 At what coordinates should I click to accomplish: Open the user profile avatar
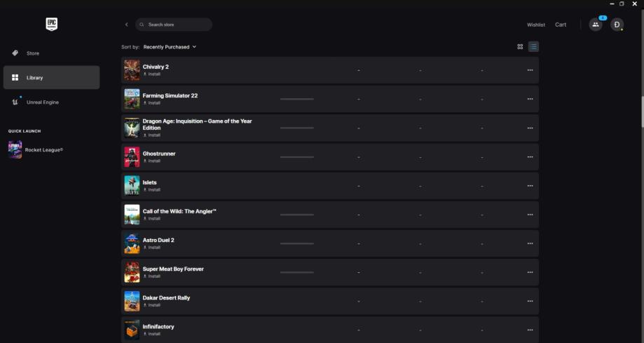pos(617,25)
